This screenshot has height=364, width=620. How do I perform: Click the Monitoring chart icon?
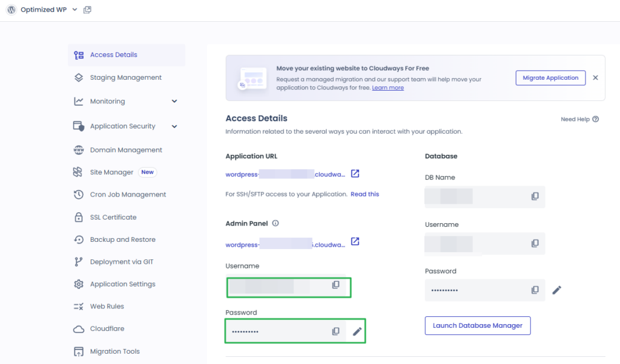(79, 102)
